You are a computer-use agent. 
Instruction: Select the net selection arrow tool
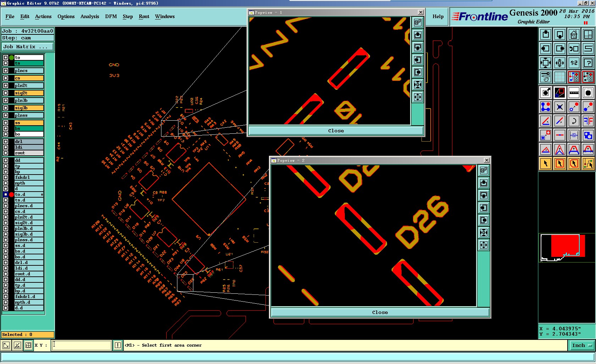click(x=588, y=164)
